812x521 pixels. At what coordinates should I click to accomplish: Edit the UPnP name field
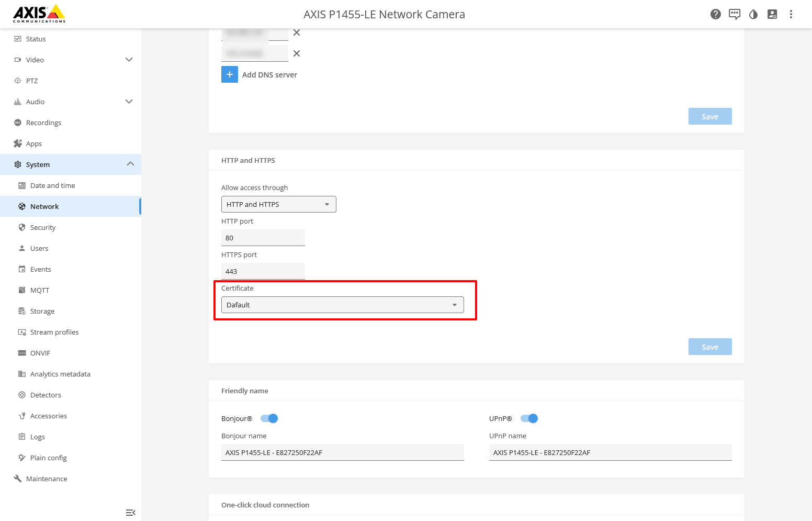pyautogui.click(x=611, y=452)
